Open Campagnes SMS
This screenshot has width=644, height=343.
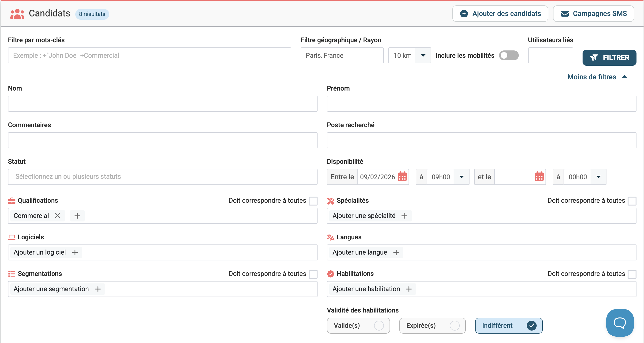[x=593, y=14]
